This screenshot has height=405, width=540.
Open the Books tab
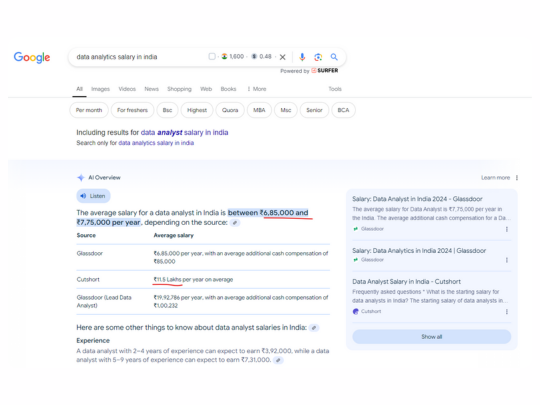(x=228, y=89)
